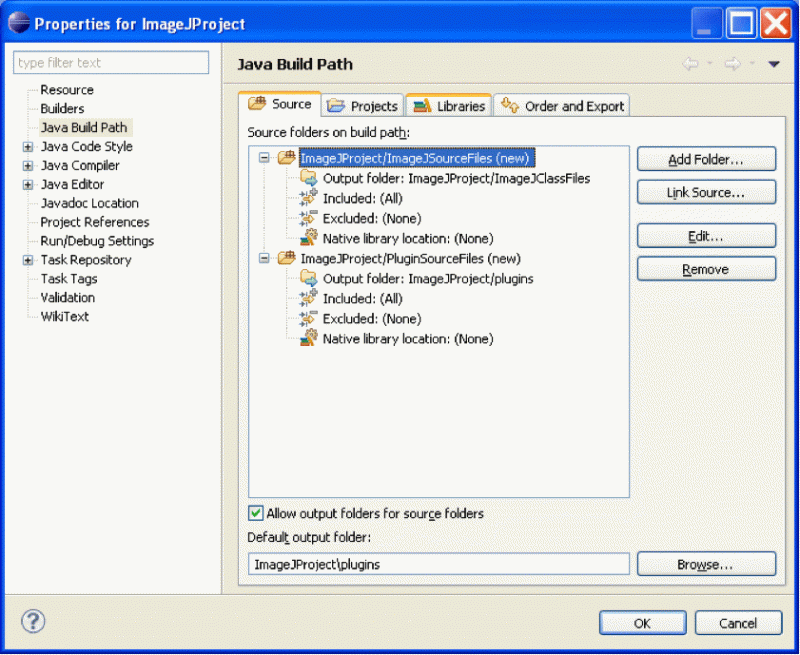The image size is (800, 655).
Task: Select WikiText in the properties tree
Action: click(65, 316)
